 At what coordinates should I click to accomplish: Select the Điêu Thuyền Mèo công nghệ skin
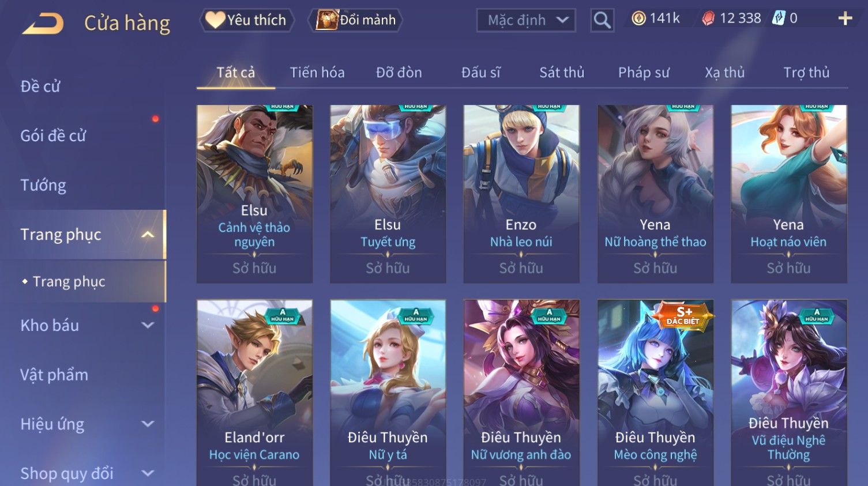point(655,393)
